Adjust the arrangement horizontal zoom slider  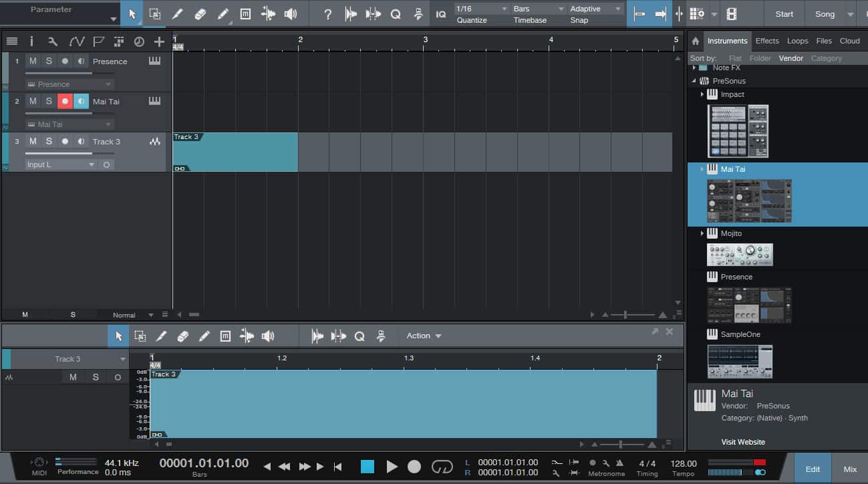[x=632, y=314]
